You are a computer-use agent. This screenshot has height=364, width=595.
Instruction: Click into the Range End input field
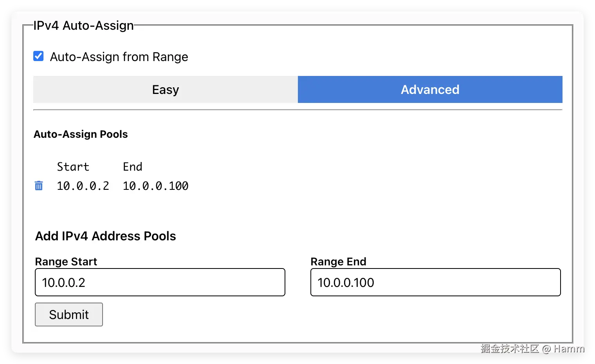coord(435,282)
